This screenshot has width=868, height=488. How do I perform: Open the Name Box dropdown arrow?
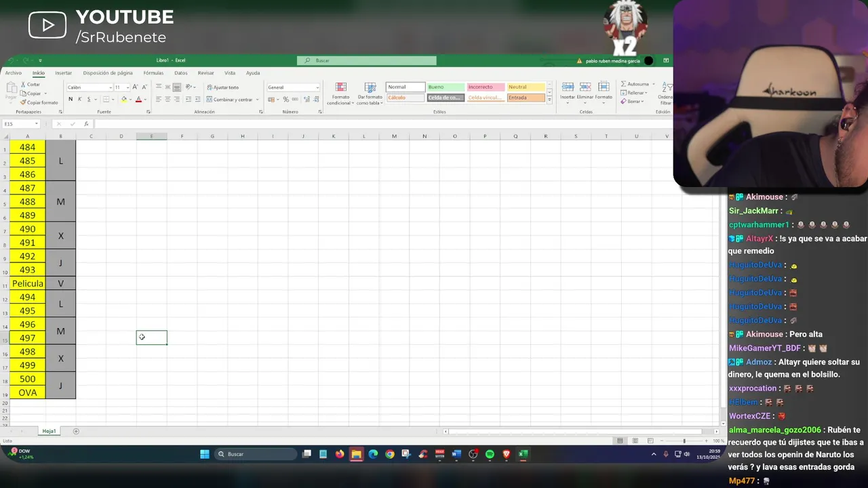click(x=37, y=124)
